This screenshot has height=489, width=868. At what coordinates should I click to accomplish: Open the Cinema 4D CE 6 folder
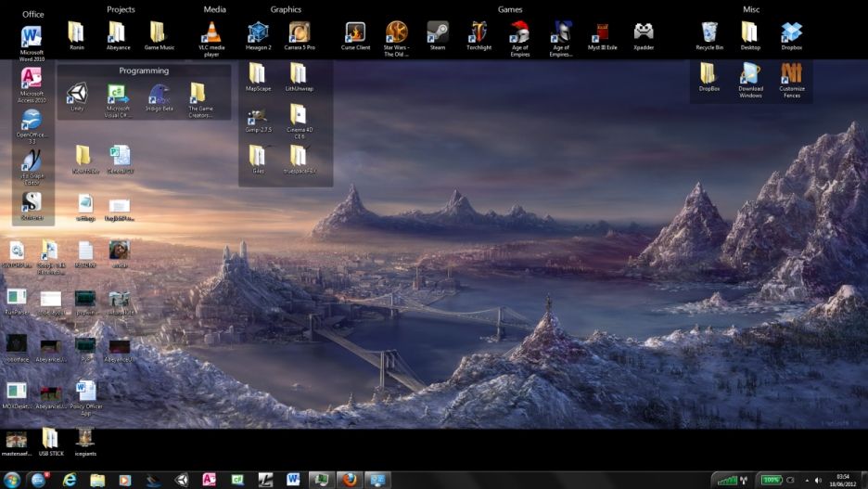(299, 122)
